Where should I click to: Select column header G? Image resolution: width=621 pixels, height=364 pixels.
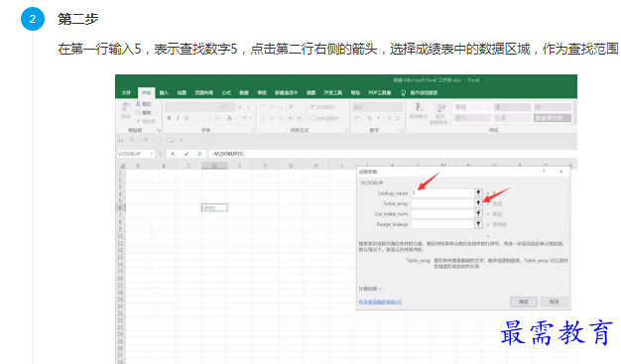point(291,166)
